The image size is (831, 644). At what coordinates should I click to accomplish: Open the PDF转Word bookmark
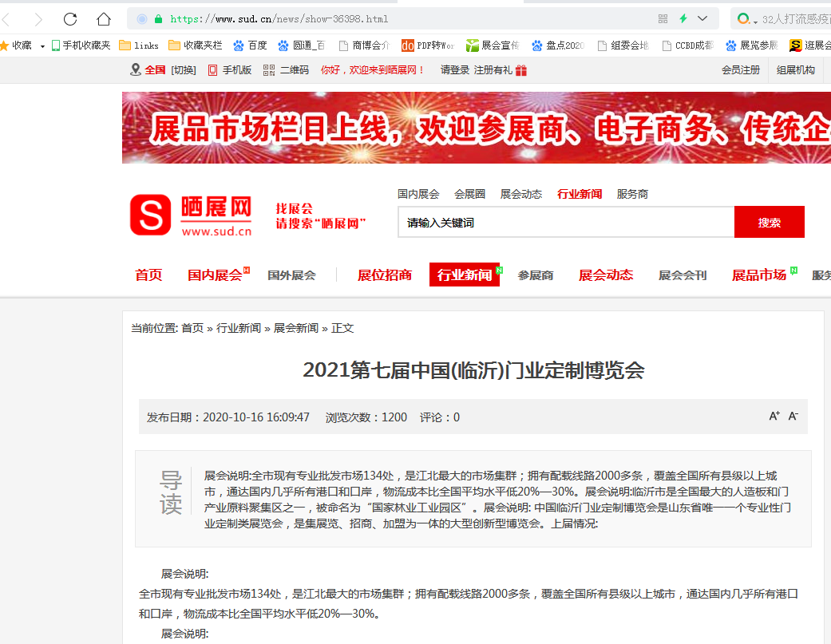[x=427, y=45]
